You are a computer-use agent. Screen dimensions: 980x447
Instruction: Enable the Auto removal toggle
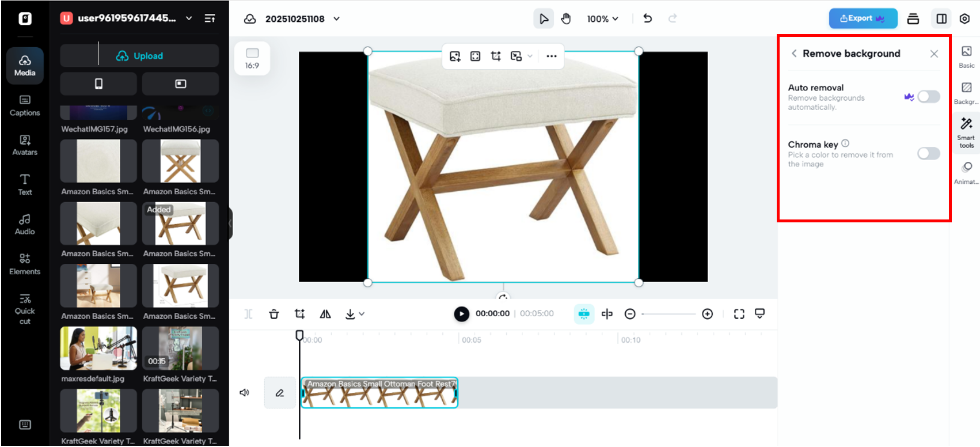[928, 97]
